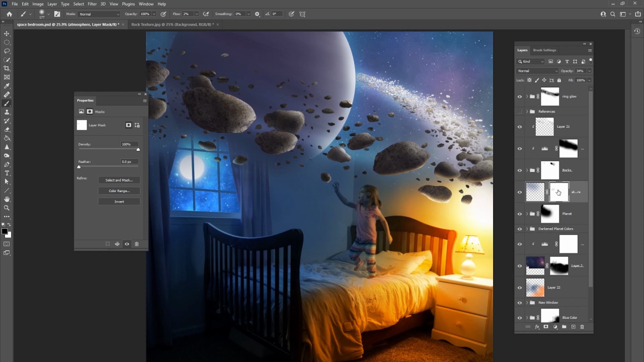Click the Hand tool

pyautogui.click(x=7, y=199)
